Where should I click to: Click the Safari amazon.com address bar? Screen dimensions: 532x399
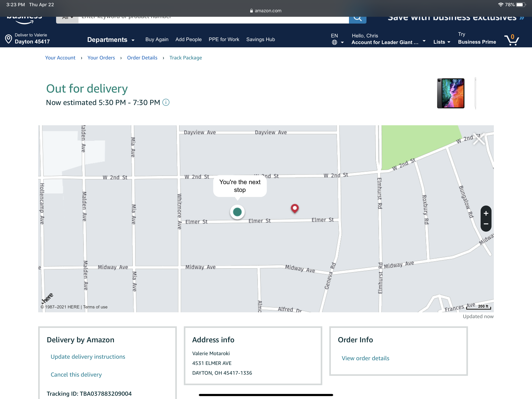[266, 11]
